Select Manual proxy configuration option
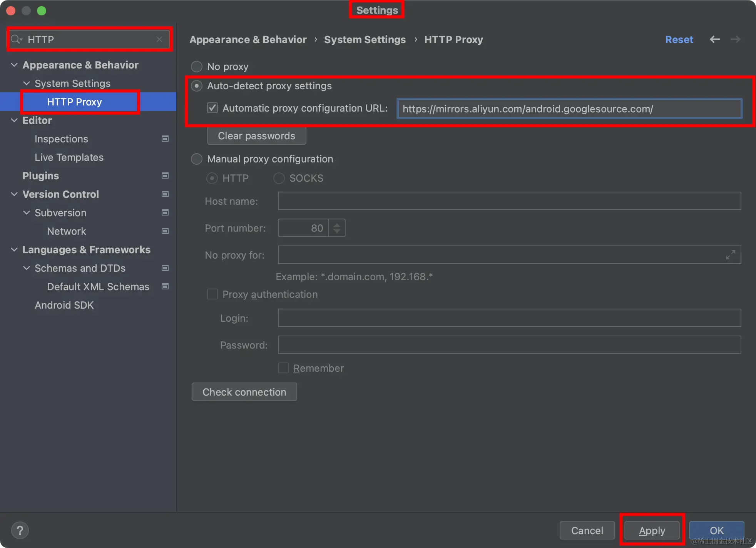 pyautogui.click(x=197, y=159)
